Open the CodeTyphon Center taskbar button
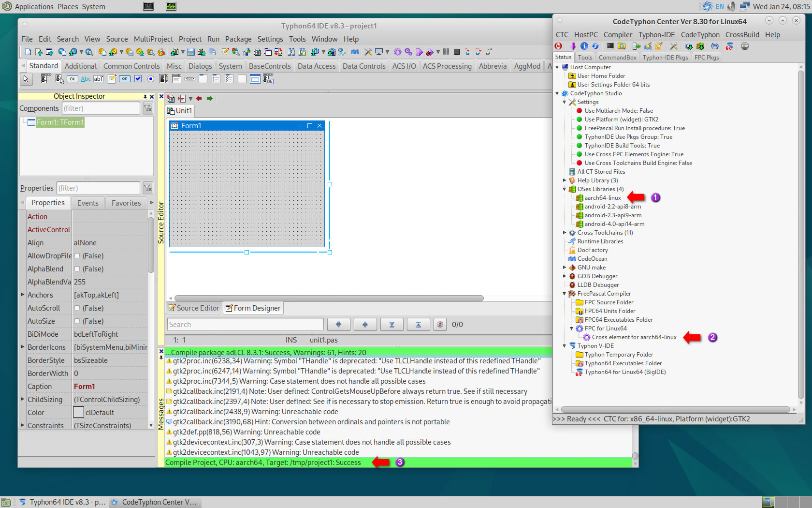Viewport: 812px width, 508px height. pyautogui.click(x=155, y=502)
